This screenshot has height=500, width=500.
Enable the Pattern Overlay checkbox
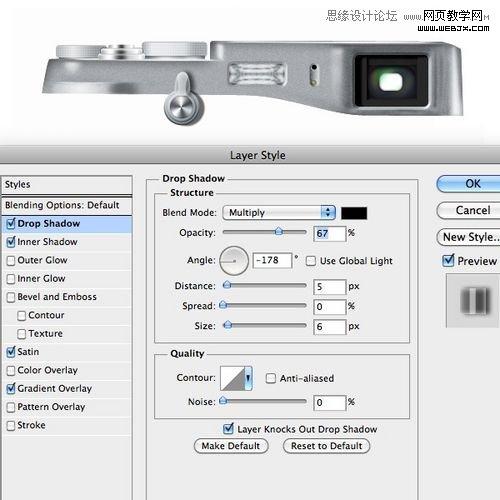(x=11, y=407)
